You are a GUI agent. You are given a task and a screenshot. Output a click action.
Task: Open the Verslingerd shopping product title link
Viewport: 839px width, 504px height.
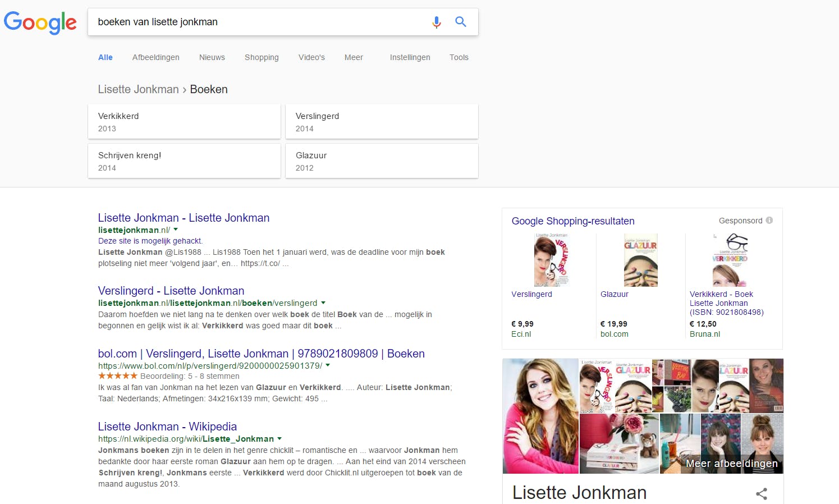click(531, 294)
